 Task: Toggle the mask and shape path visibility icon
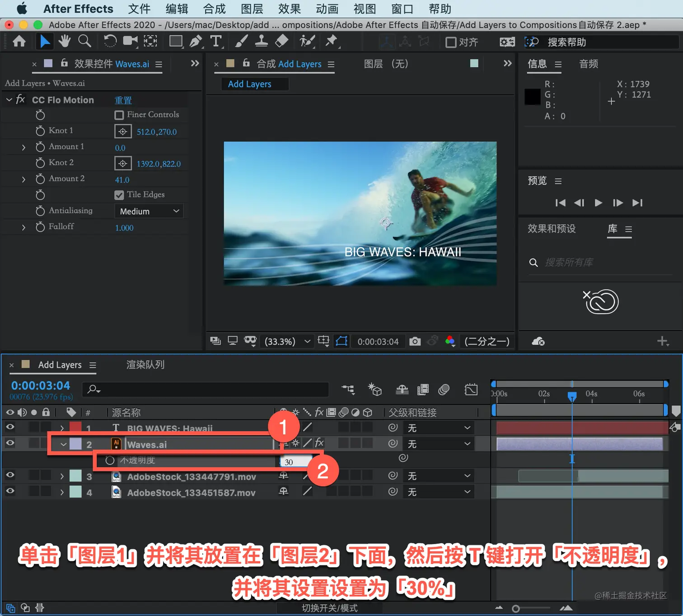tap(341, 341)
